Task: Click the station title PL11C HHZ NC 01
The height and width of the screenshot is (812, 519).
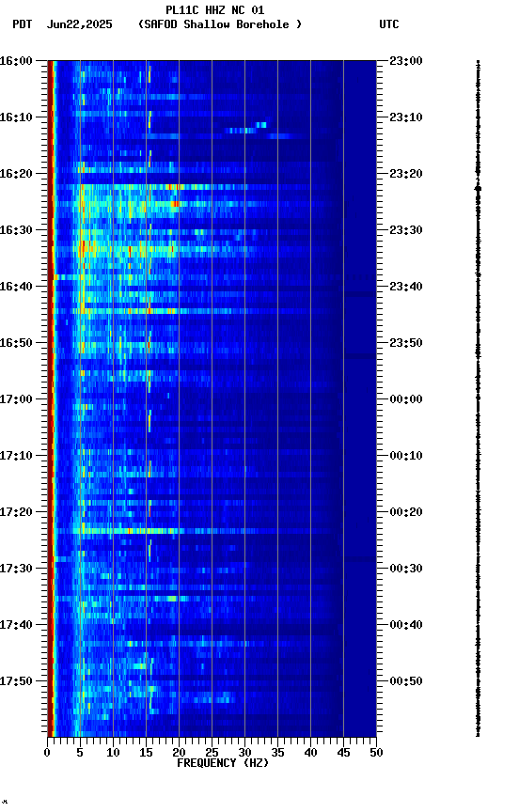Action: click(x=215, y=10)
